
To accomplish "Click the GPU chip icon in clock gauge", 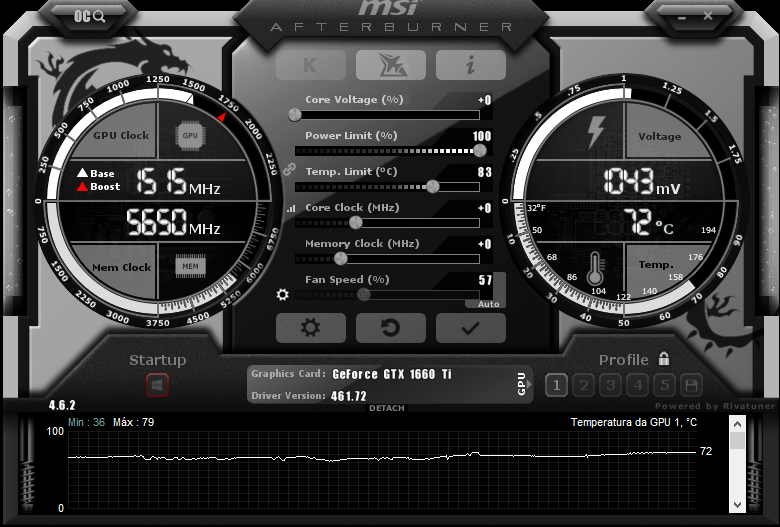I will pyautogui.click(x=190, y=135).
